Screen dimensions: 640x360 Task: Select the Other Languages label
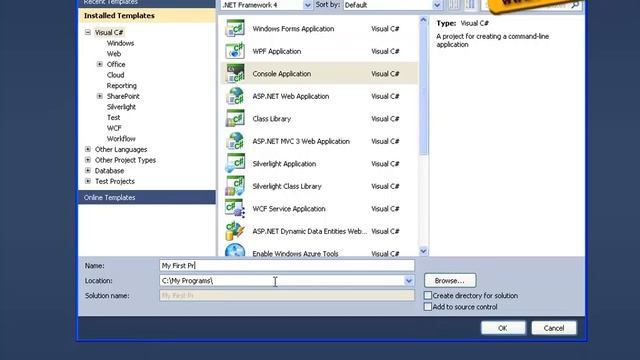(121, 149)
